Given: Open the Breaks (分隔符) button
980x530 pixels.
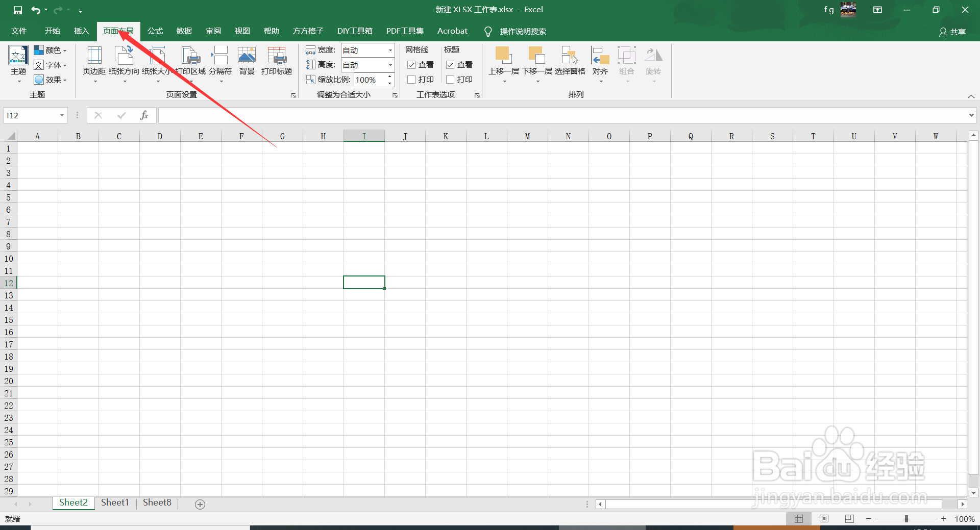Looking at the screenshot, I should (x=220, y=64).
